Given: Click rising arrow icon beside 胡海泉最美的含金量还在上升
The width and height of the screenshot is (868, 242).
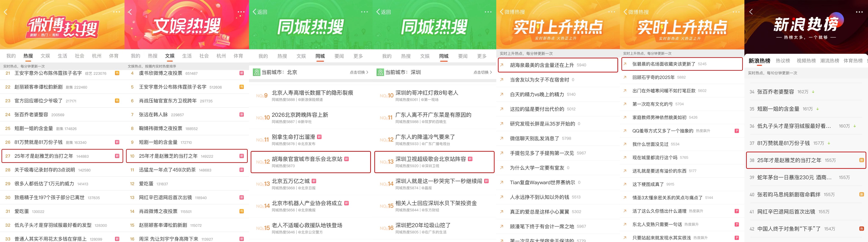Looking at the screenshot, I should [502, 65].
